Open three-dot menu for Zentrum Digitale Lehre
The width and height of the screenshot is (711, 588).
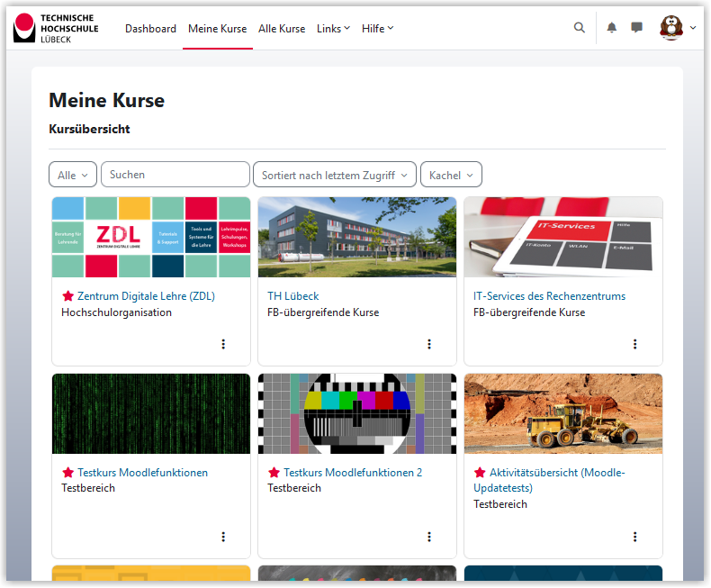(x=223, y=344)
